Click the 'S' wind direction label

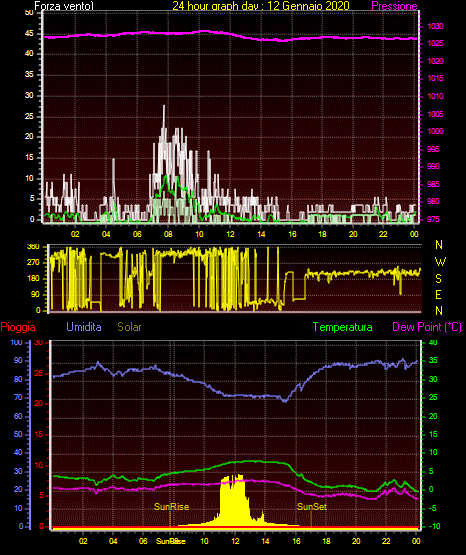click(438, 279)
